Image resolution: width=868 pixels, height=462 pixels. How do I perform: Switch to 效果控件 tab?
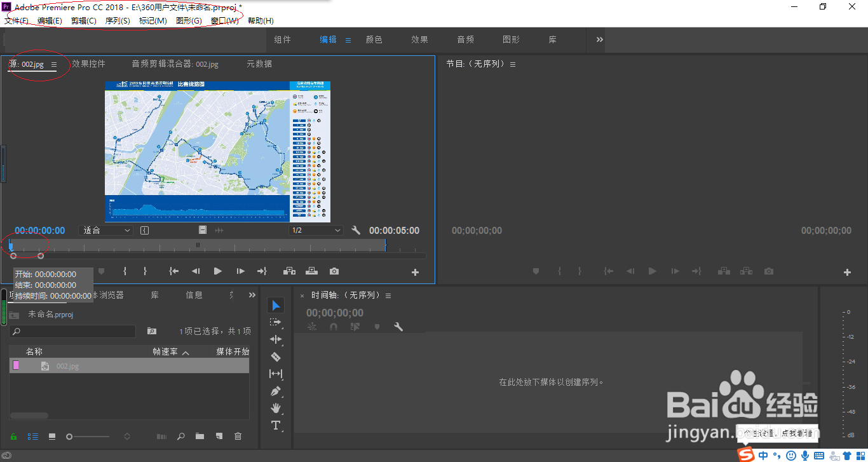[89, 64]
